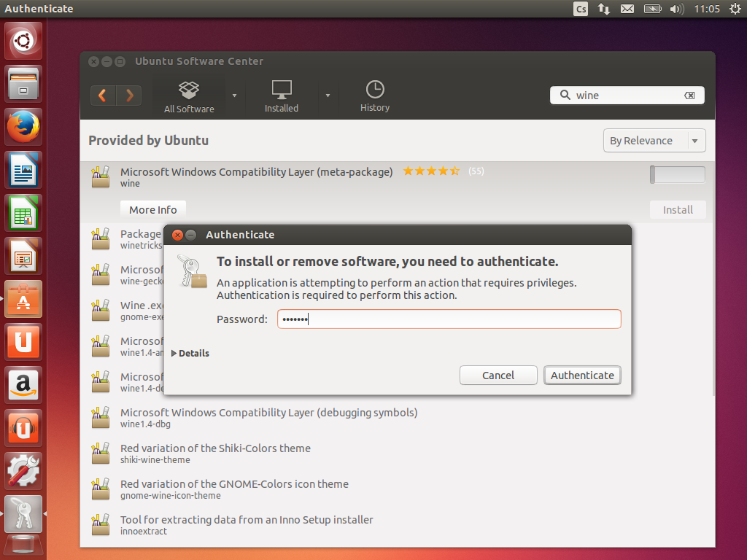
Task: Click More Info for wine package
Action: pos(153,210)
